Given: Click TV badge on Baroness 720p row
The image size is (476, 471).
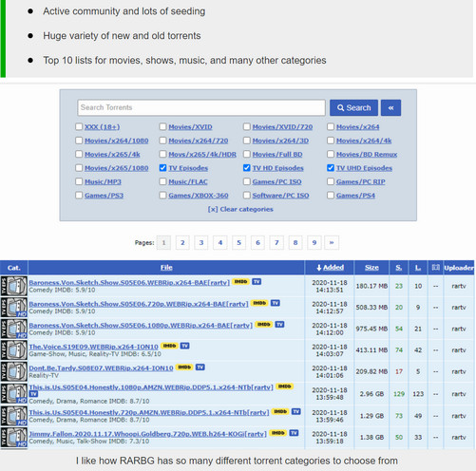Looking at the screenshot, I should pos(276,303).
